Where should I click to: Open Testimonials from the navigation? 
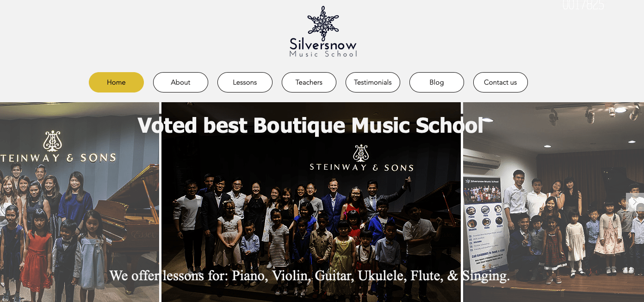373,82
